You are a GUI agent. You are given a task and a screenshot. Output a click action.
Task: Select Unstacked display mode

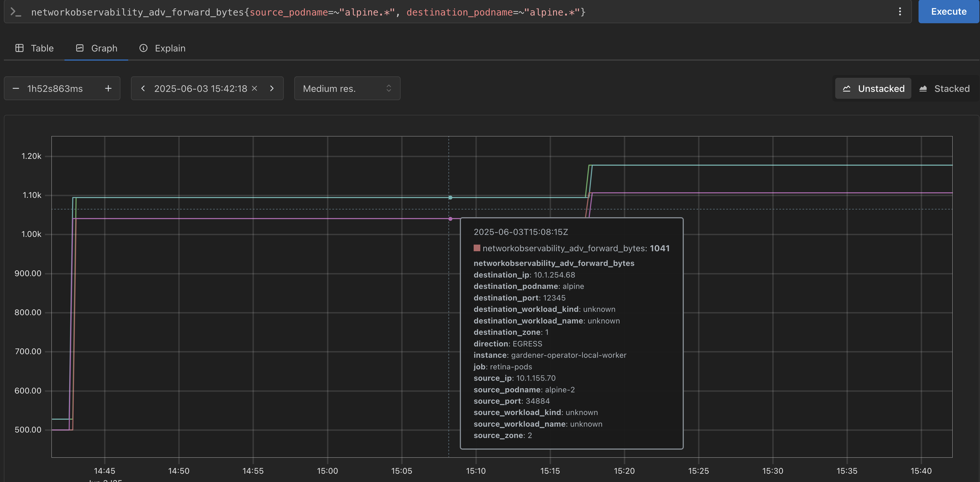873,88
